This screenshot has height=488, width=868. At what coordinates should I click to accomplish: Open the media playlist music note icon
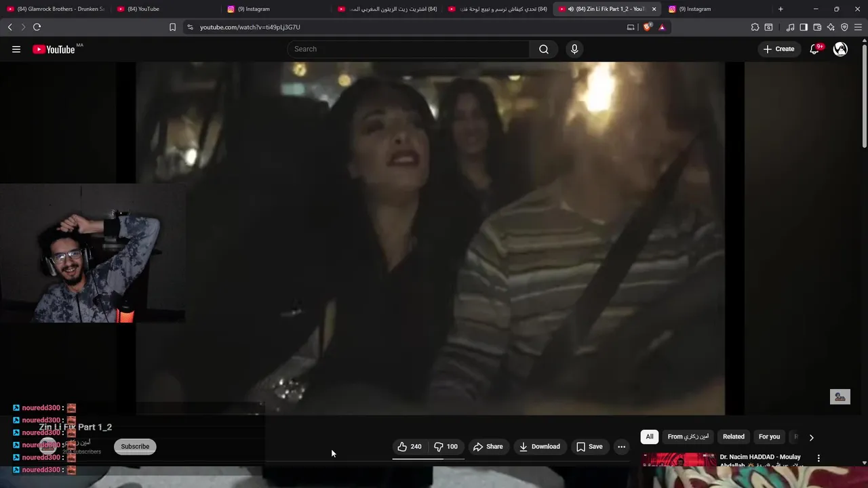[x=790, y=27]
